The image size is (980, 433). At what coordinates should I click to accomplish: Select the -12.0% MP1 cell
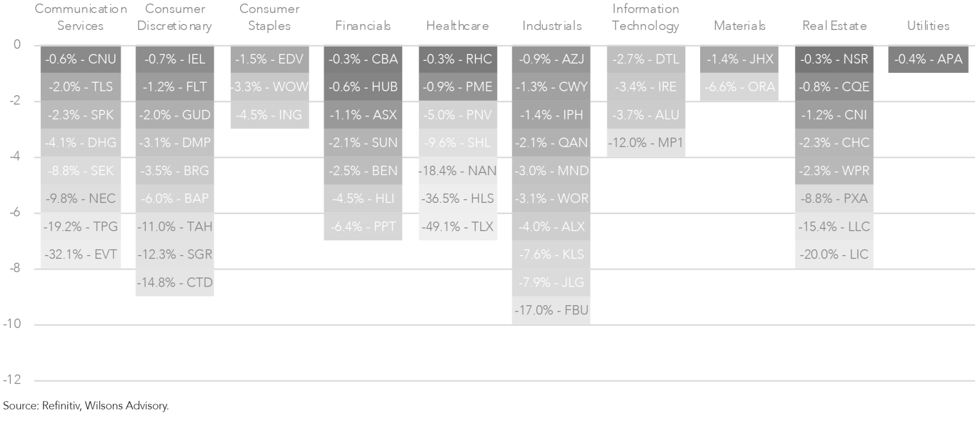[x=646, y=143]
